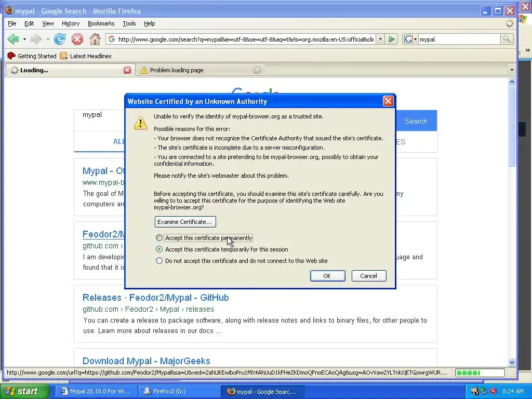Click the taskbar clock showing 8:24 AM
This screenshot has height=399, width=532.
tap(513, 391)
